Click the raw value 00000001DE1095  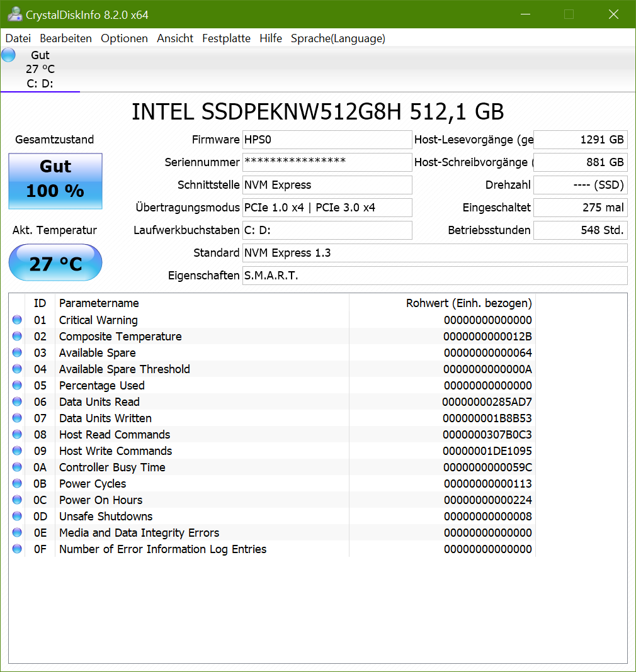[x=487, y=451]
